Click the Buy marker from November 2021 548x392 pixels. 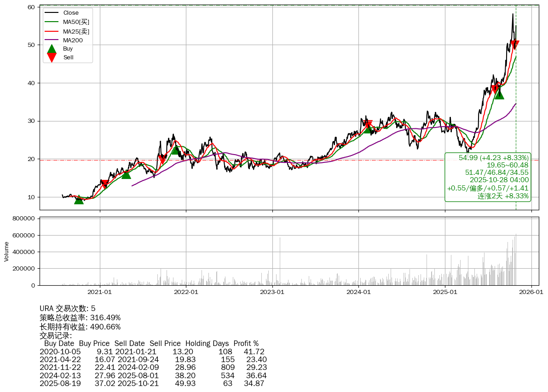(176, 150)
